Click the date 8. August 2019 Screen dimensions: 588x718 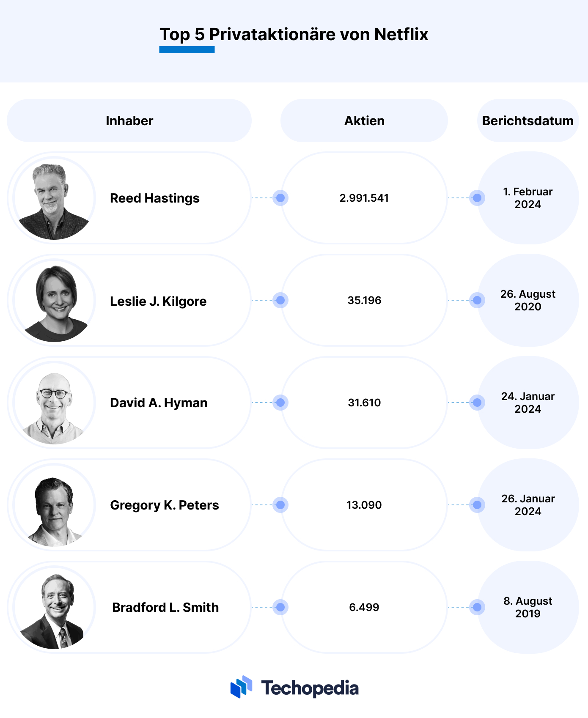tap(528, 607)
